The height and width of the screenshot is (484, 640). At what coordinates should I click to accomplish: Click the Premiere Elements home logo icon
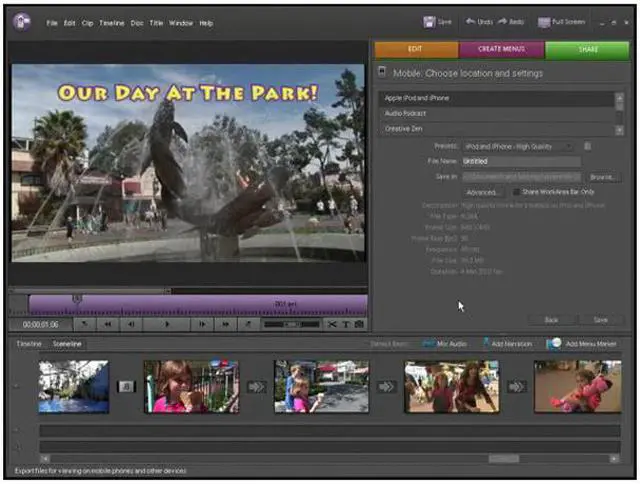[x=21, y=21]
